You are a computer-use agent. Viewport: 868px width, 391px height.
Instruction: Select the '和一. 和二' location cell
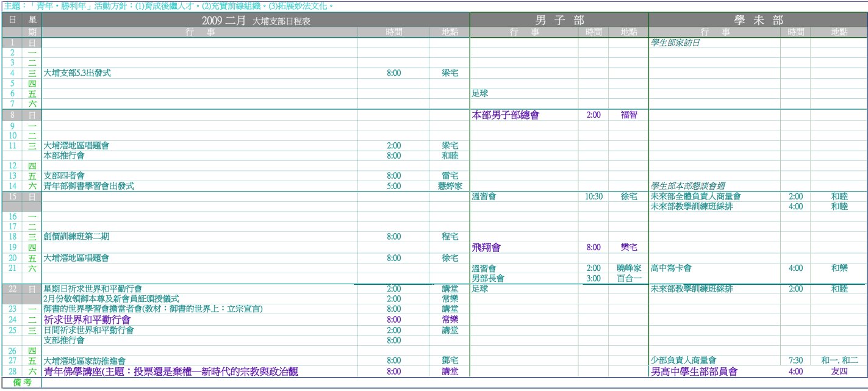(x=839, y=361)
